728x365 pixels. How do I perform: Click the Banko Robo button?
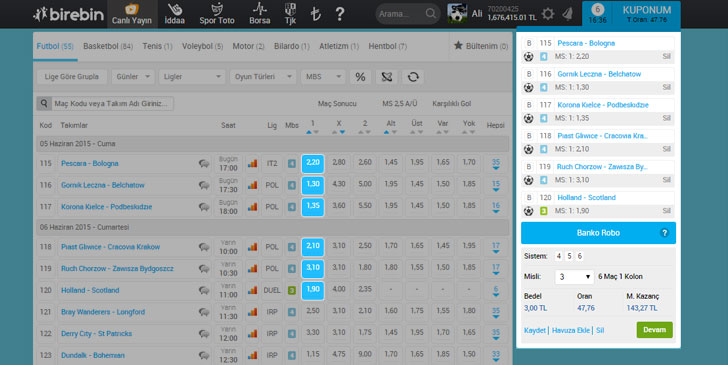598,233
